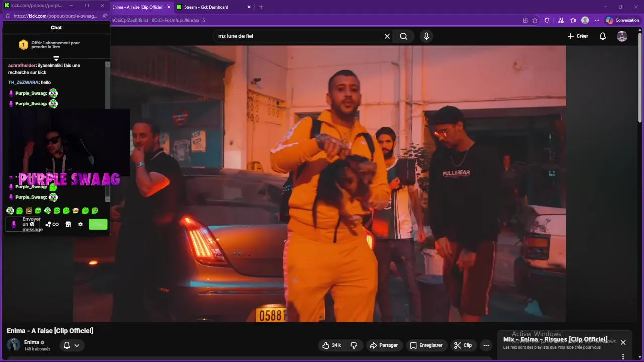
Task: Click Enregistrer save button
Action: [426, 345]
